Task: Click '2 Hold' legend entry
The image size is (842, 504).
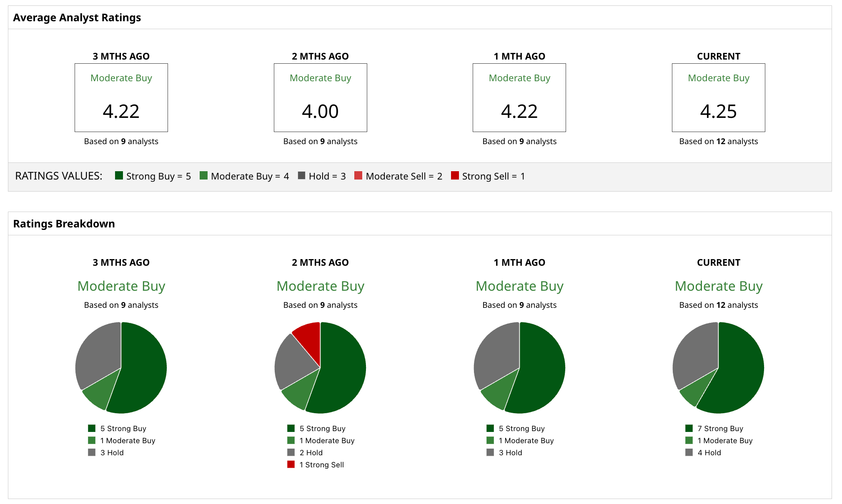Action: (311, 453)
